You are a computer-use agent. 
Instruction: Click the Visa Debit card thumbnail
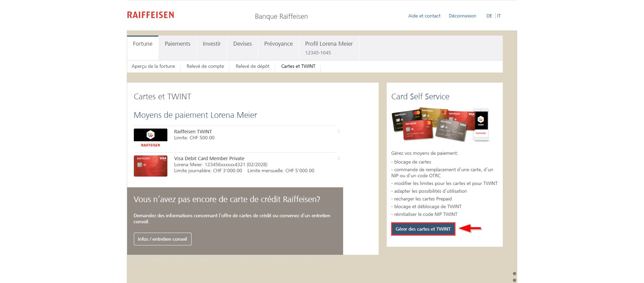point(150,166)
